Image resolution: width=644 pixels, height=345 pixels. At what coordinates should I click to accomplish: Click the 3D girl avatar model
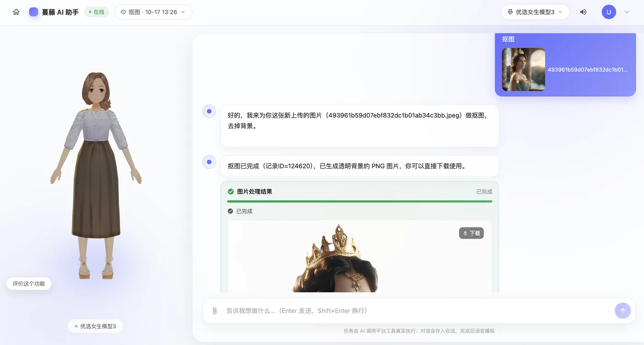coord(96,175)
